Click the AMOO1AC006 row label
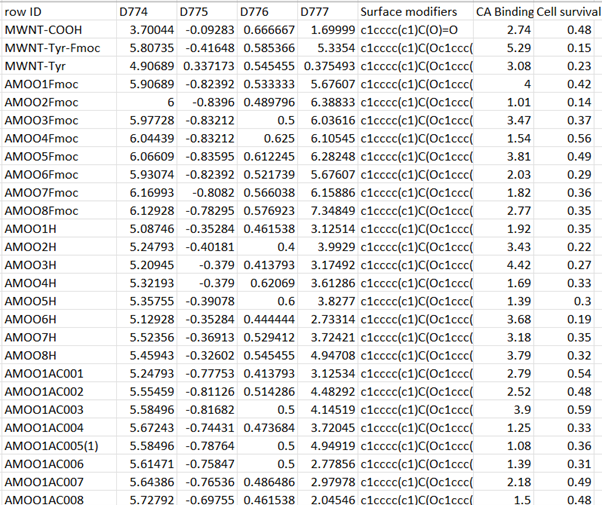Viewport: 602px width, 505px height. point(59,464)
